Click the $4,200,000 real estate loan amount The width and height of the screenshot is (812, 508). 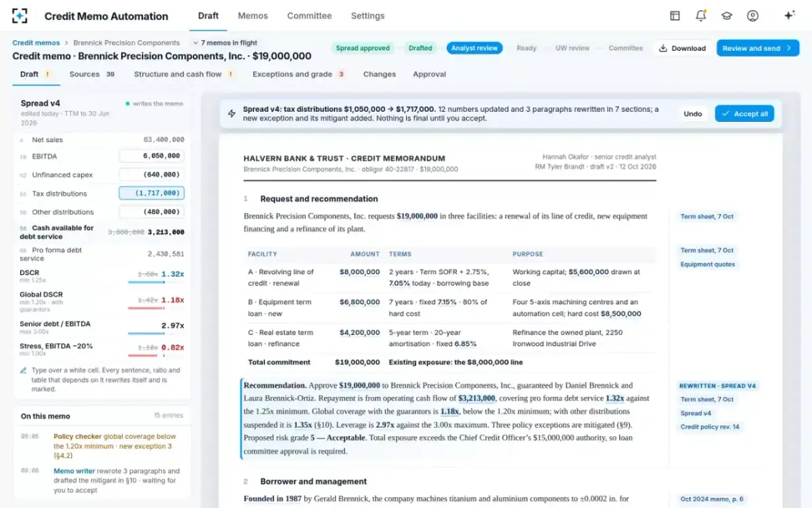pos(359,333)
